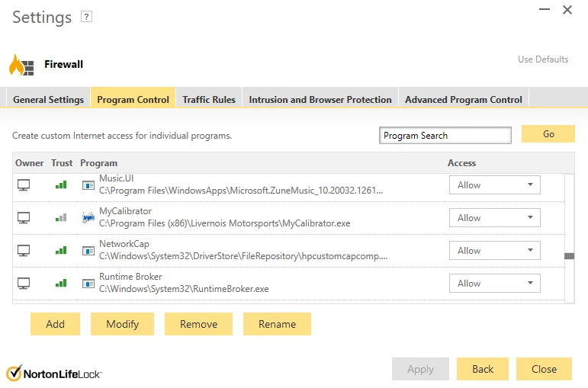The height and width of the screenshot is (388, 588).
Task: Click owner monitor icon in Runtime Broker row
Action: click(x=24, y=284)
